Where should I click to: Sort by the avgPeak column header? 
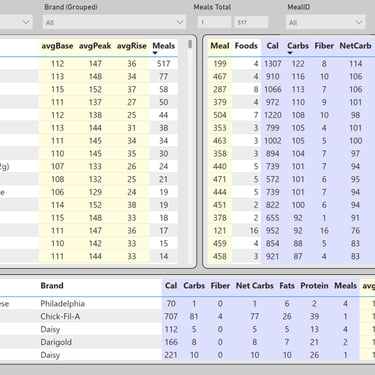point(95,46)
